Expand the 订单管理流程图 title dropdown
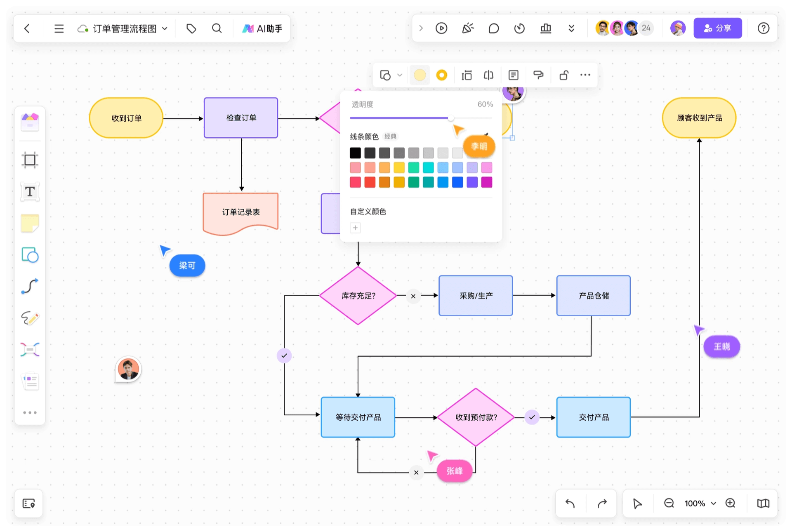 coord(165,28)
